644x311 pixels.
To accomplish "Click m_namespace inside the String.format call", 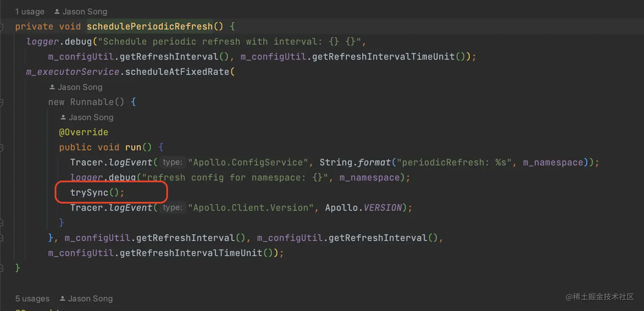I will (553, 163).
